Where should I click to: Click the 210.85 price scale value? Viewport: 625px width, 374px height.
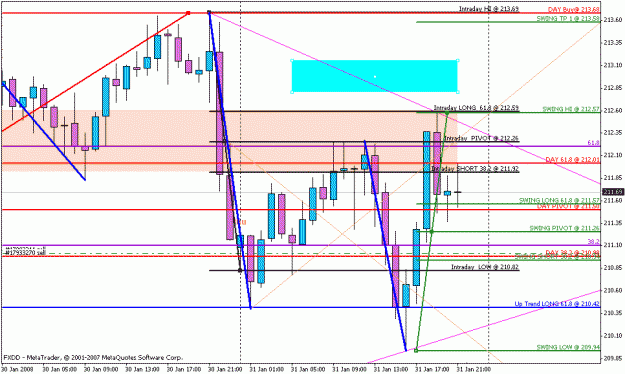click(x=613, y=268)
